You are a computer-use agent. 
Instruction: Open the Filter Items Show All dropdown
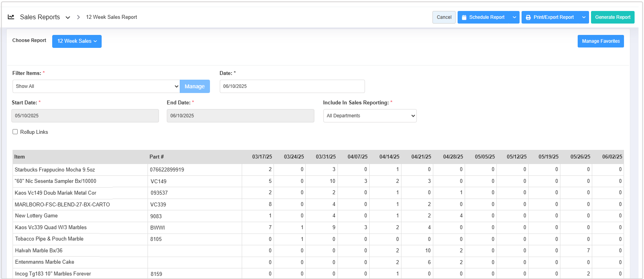click(96, 86)
